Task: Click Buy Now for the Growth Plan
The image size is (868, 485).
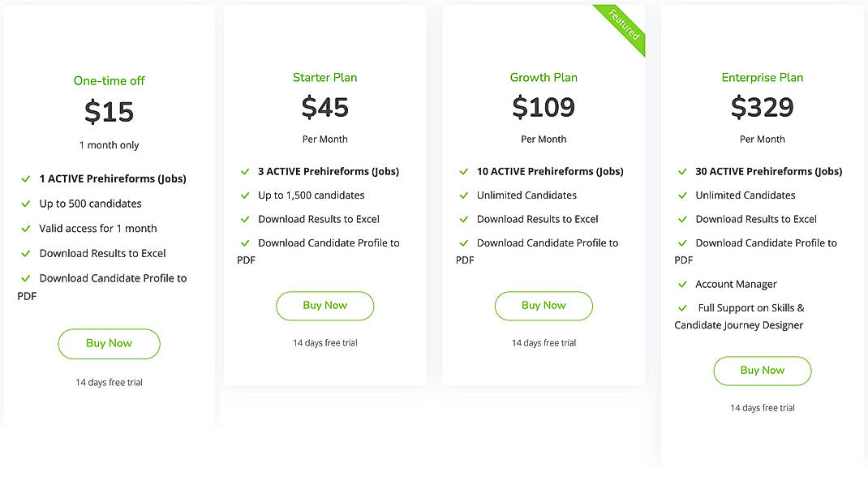Action: 544,306
